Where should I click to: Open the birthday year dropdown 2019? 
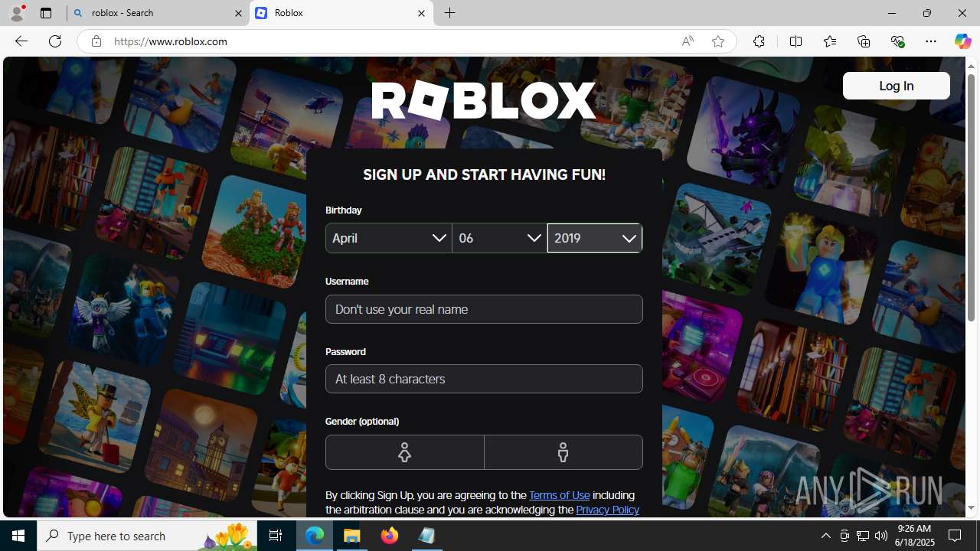(595, 238)
